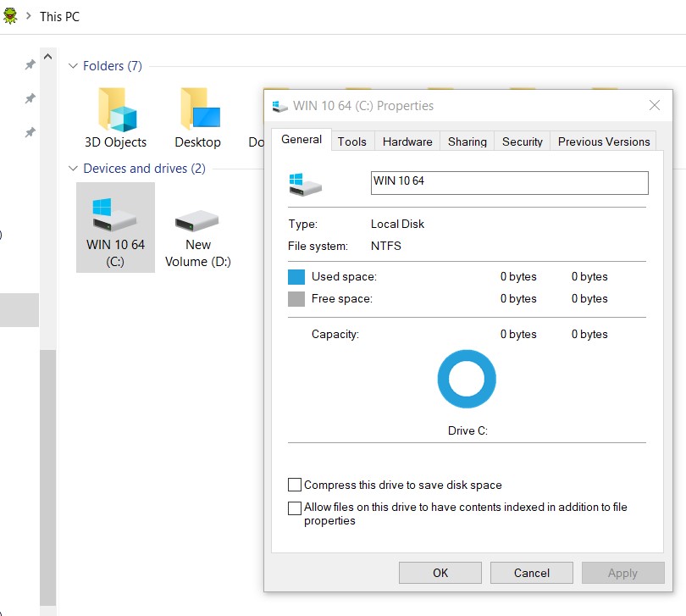Open the 3D Objects folder icon
The height and width of the screenshot is (616, 686).
pyautogui.click(x=117, y=110)
